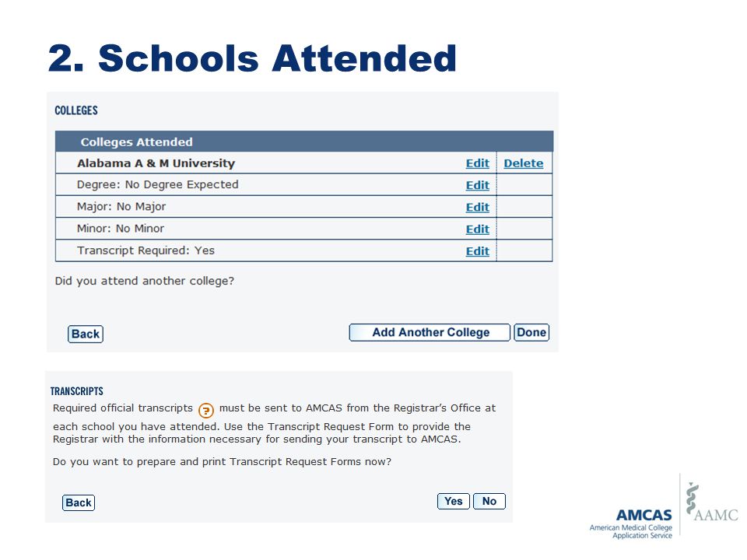Click Add Another College button

430,332
